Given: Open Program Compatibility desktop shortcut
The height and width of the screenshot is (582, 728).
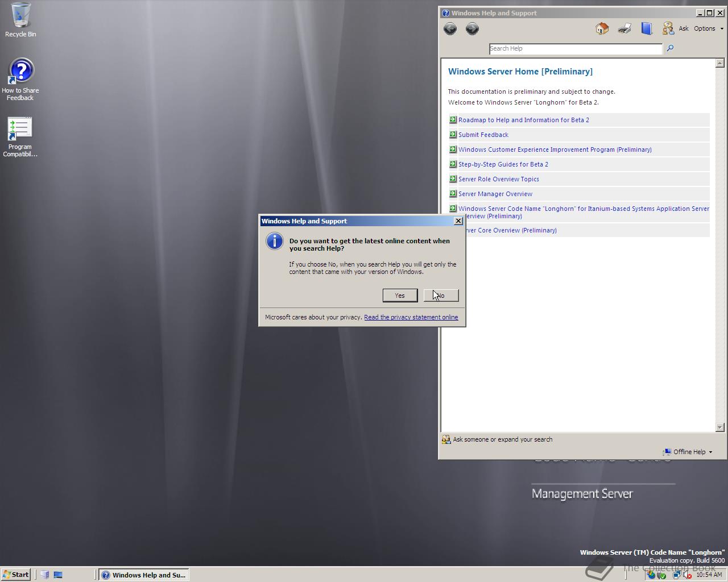Looking at the screenshot, I should coord(20,137).
